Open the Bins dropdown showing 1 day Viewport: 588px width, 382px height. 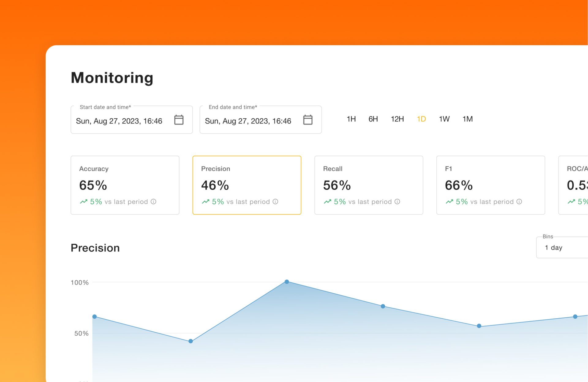tap(562, 247)
